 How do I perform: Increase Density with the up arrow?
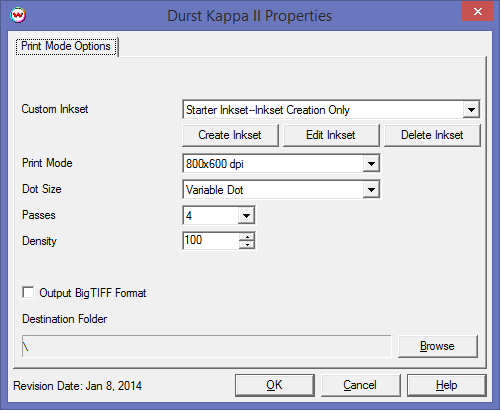click(x=247, y=236)
